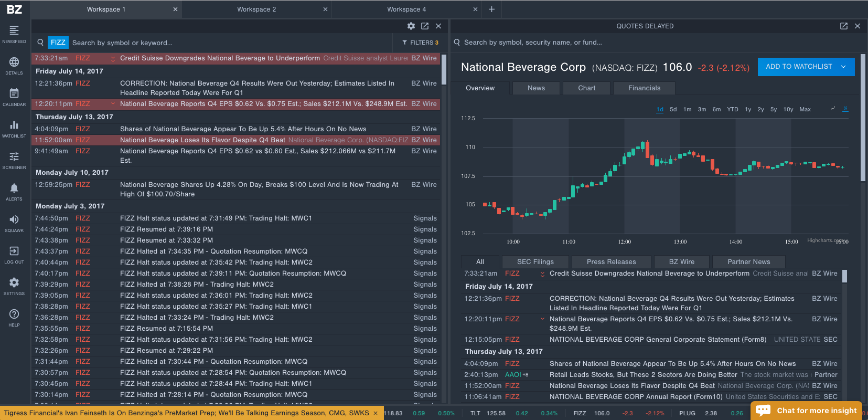This screenshot has width=868, height=420.
Task: Click Chat for more insight button
Action: pos(807,411)
